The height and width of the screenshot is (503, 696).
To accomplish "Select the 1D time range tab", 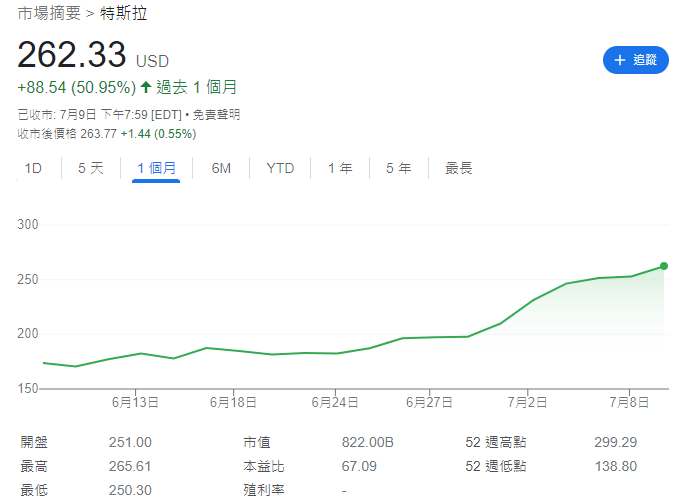I will point(33,168).
